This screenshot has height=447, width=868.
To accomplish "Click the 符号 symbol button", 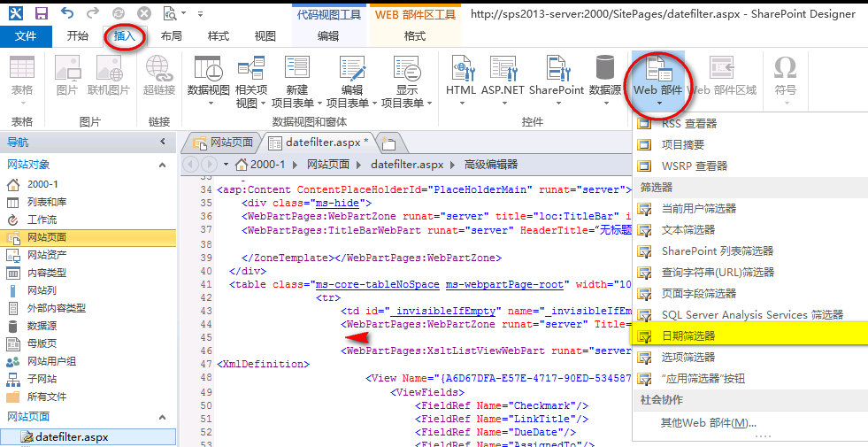I will click(x=785, y=81).
